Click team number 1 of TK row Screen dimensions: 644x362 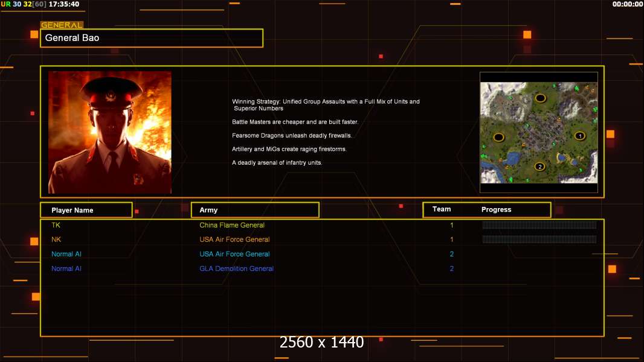(x=452, y=225)
